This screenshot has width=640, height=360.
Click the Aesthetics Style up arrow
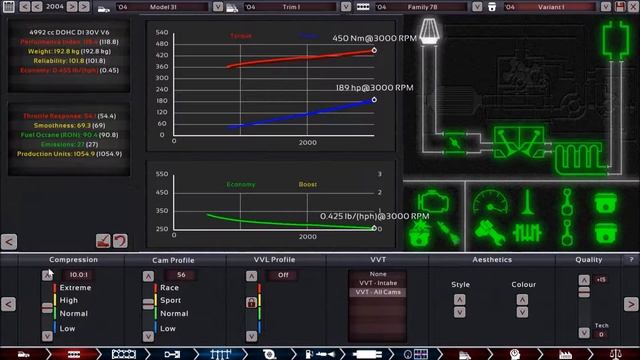(460, 300)
